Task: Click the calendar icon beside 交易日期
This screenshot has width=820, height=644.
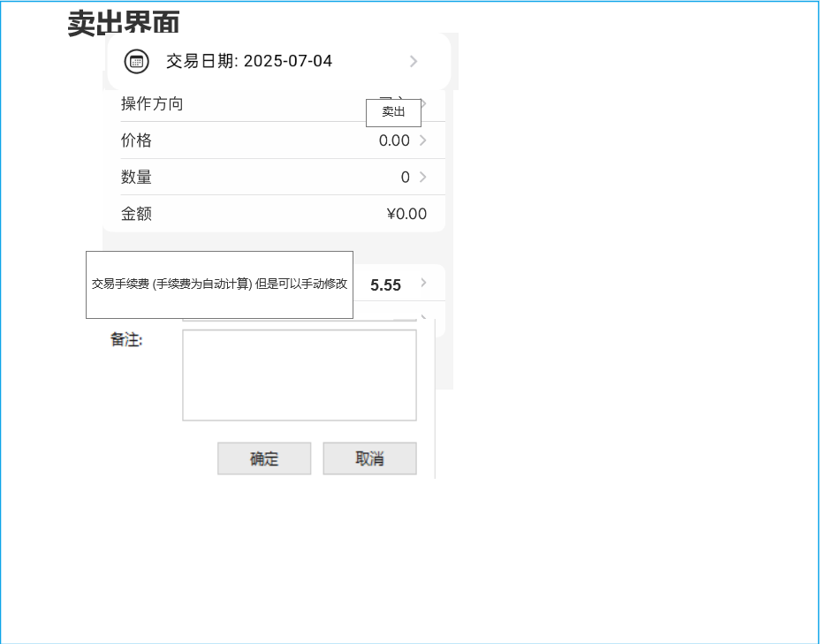Action: pyautogui.click(x=136, y=61)
